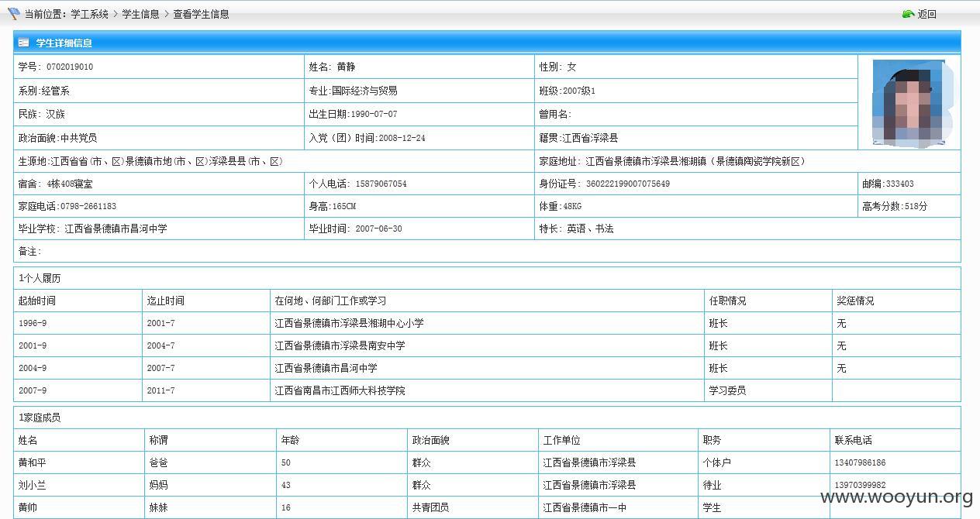Select the 姓名: 黄静 cell
980x519 pixels.
419,67
